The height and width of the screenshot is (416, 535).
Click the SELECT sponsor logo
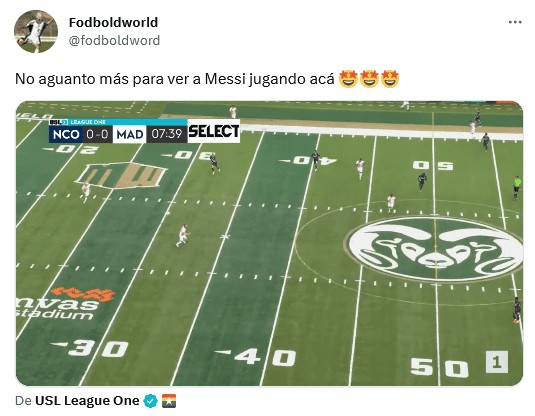[214, 131]
